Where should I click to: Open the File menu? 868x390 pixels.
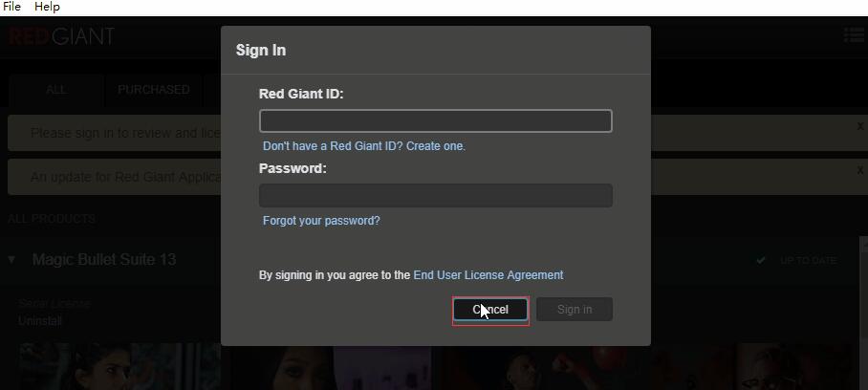coord(11,7)
